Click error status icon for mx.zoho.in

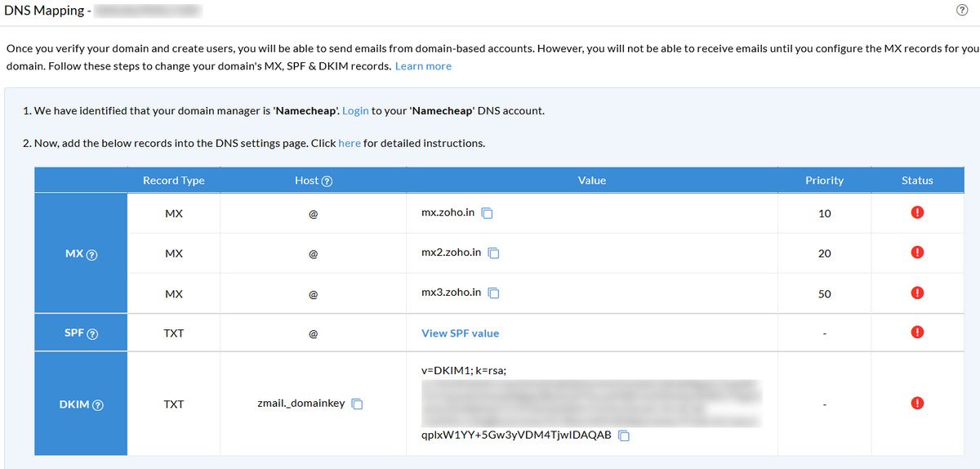(917, 212)
